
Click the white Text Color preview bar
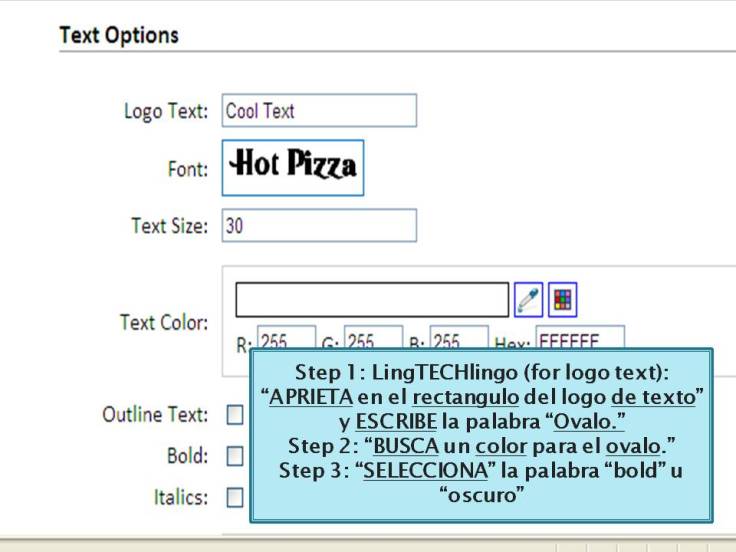(372, 299)
